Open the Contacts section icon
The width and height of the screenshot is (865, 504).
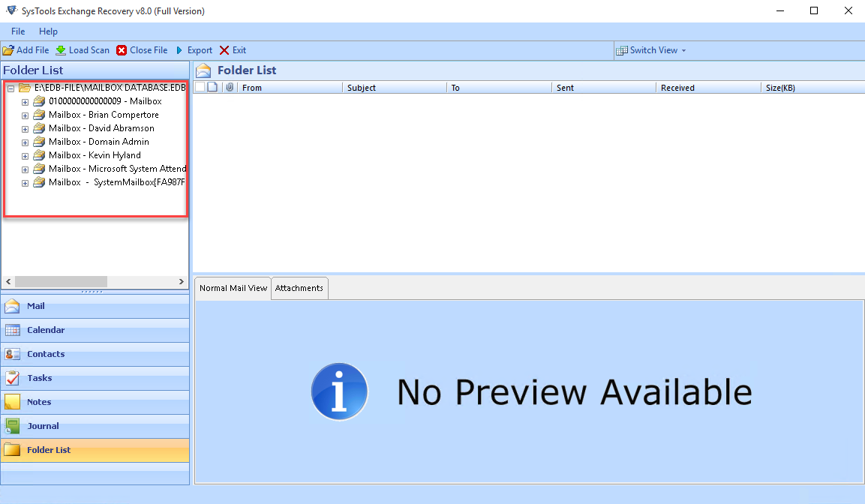pos(13,354)
